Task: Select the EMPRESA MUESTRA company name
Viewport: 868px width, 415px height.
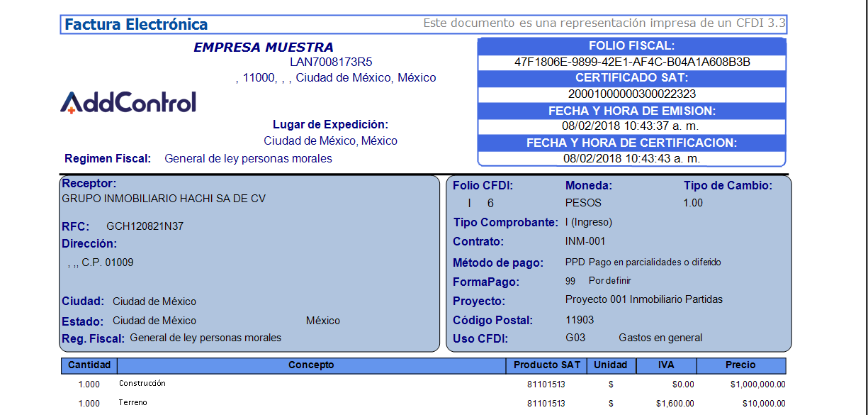Action: click(263, 48)
